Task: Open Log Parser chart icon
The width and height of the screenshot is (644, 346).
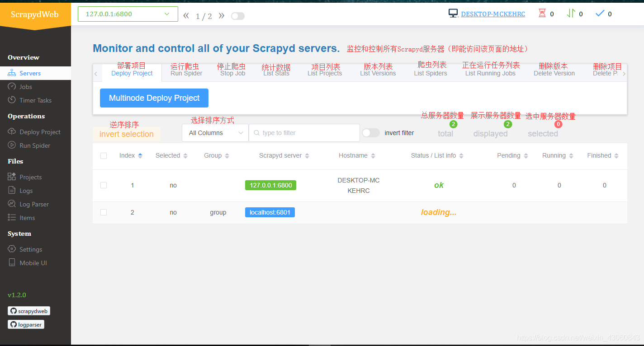Action: [12, 204]
